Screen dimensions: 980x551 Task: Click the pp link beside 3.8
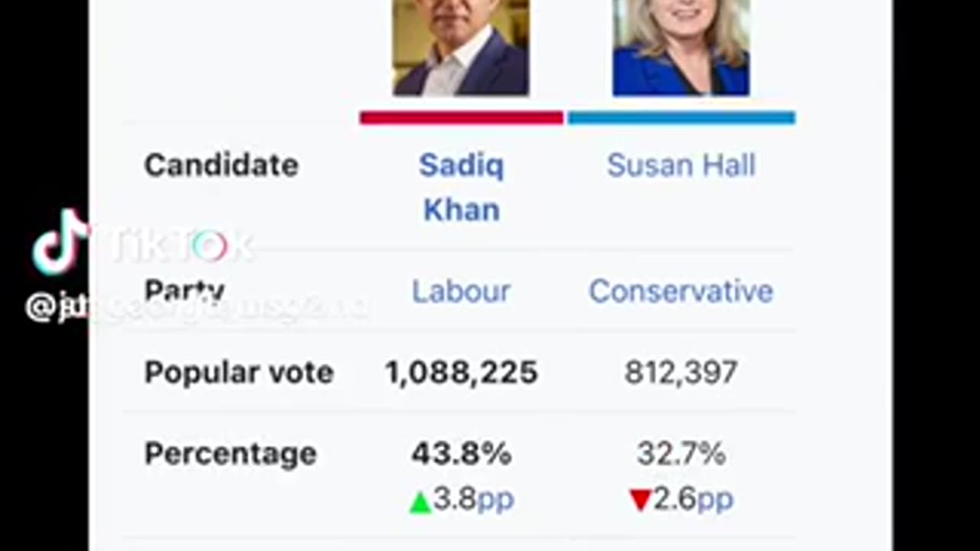coord(495,500)
